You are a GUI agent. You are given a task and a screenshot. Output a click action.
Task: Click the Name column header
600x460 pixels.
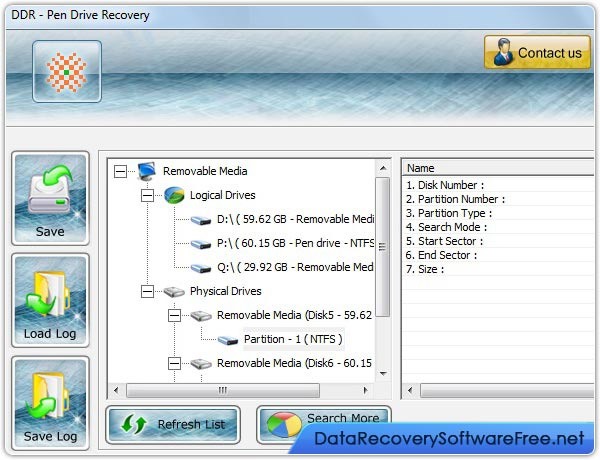tap(498, 168)
